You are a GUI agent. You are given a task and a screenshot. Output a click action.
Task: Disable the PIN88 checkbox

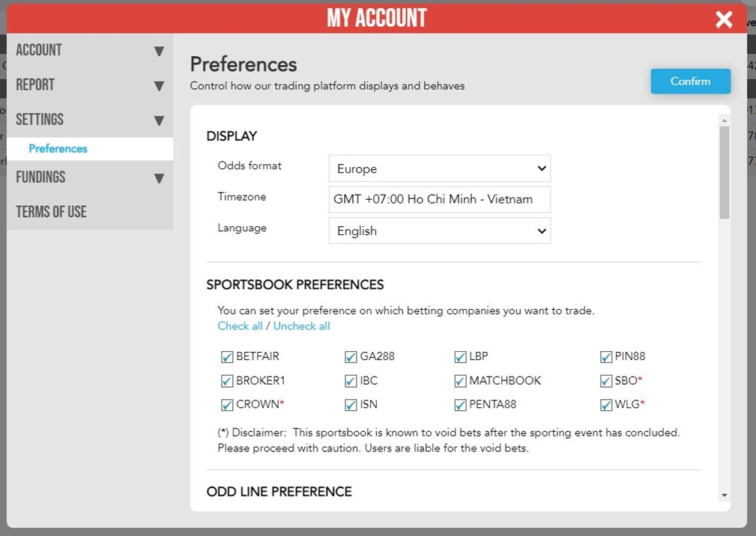click(605, 357)
